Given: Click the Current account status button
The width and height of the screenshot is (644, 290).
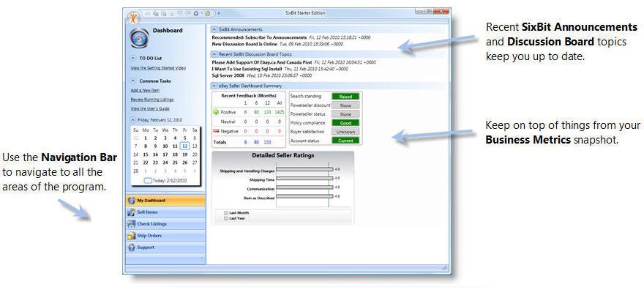Looking at the screenshot, I should [x=345, y=141].
